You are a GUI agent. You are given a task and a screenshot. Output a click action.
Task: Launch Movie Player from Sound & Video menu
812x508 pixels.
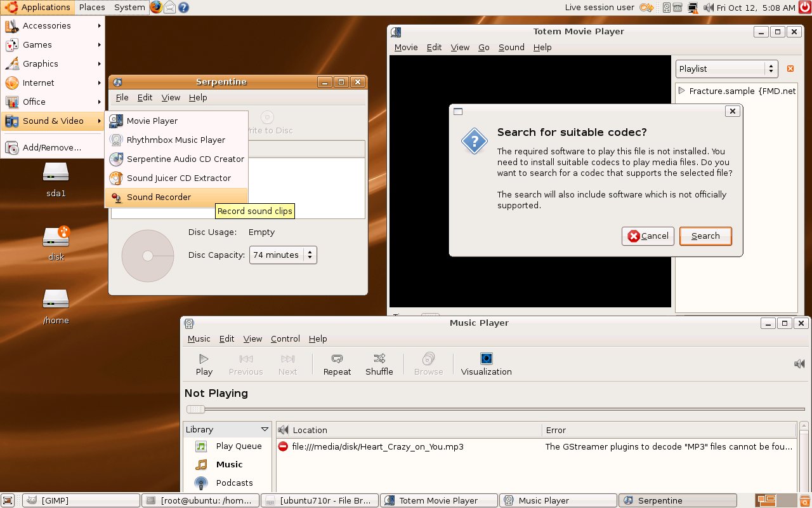(176, 121)
